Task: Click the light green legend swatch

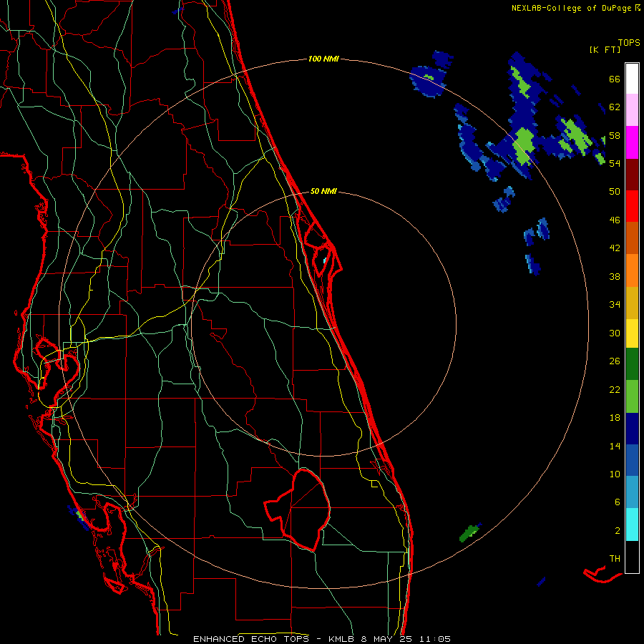Action: (632, 396)
